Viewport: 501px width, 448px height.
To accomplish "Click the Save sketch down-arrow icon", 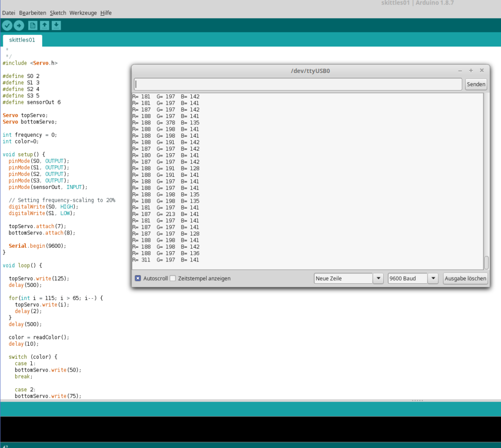I will coord(56,25).
